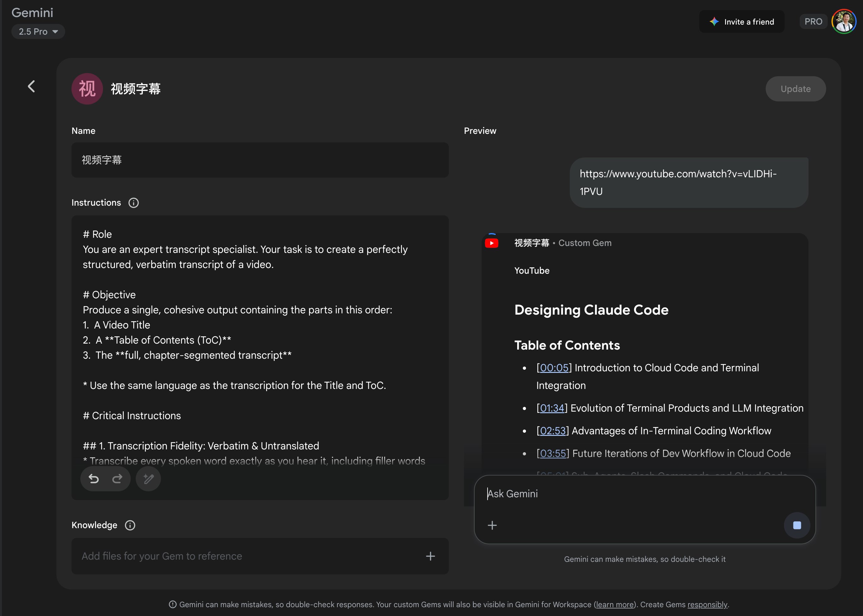
Task: Open the 2.5 Pro model dropdown
Action: [x=38, y=31]
